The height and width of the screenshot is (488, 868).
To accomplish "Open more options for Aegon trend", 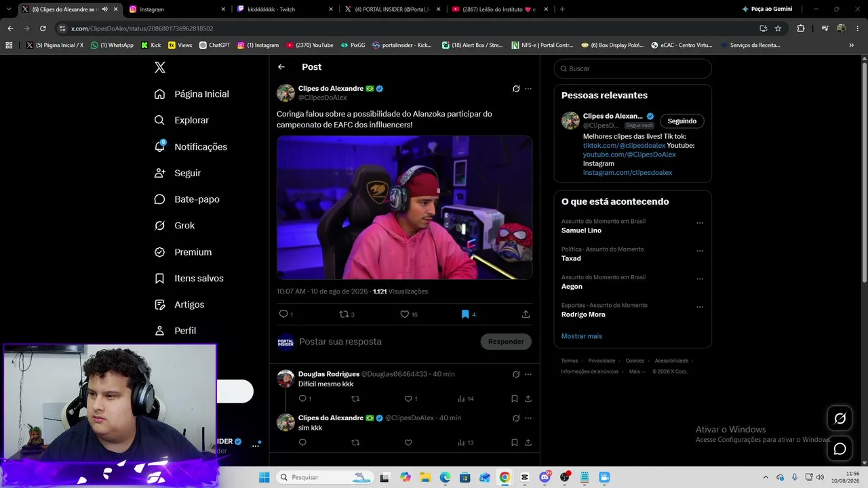I will [x=700, y=279].
